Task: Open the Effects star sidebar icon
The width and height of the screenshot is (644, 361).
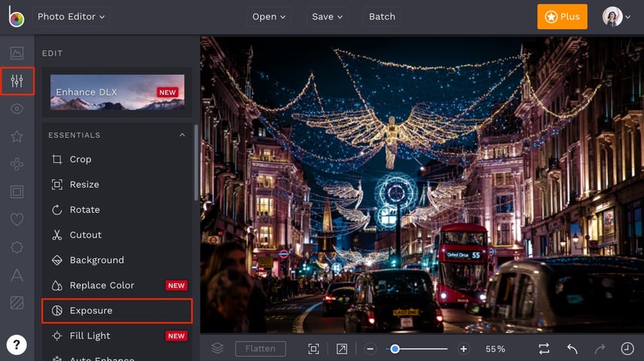Action: (17, 136)
